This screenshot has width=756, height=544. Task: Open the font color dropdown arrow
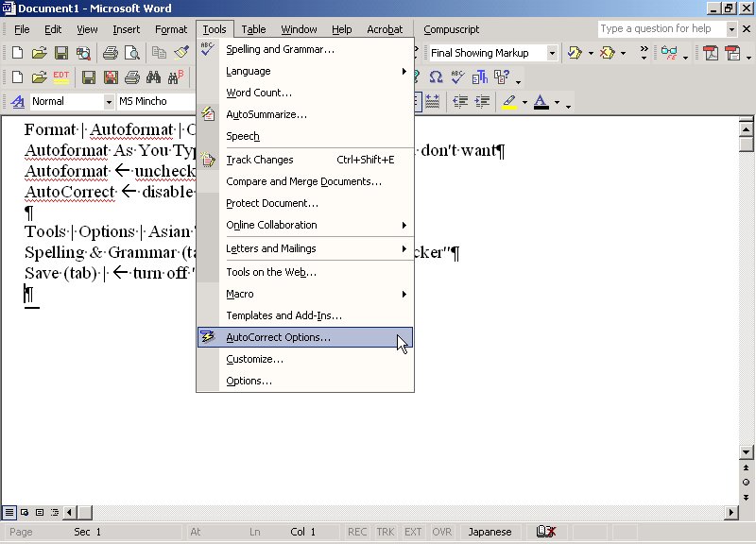click(x=557, y=102)
